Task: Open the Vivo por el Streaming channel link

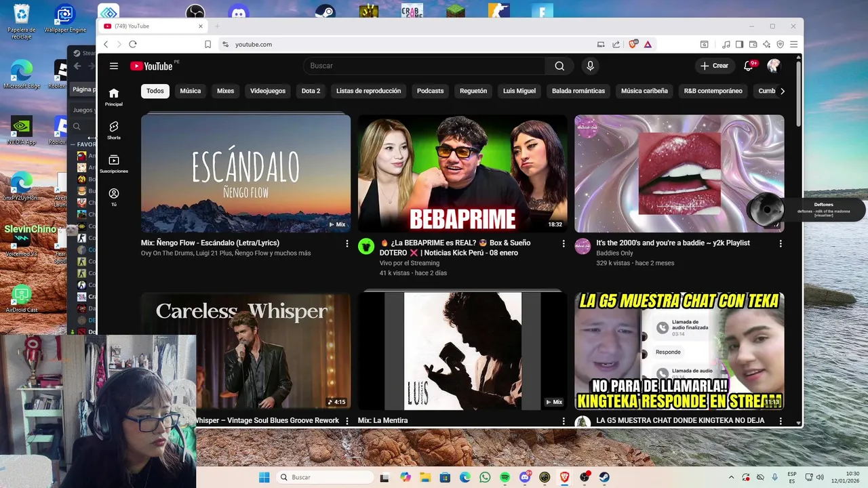Action: click(410, 263)
